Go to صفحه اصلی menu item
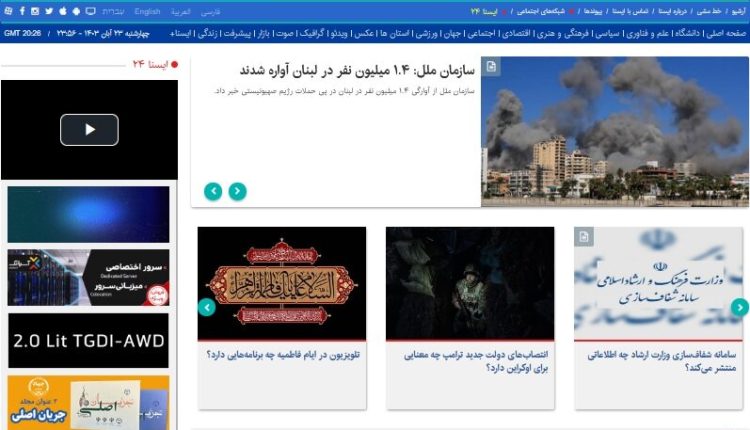750x430 pixels. [x=726, y=33]
